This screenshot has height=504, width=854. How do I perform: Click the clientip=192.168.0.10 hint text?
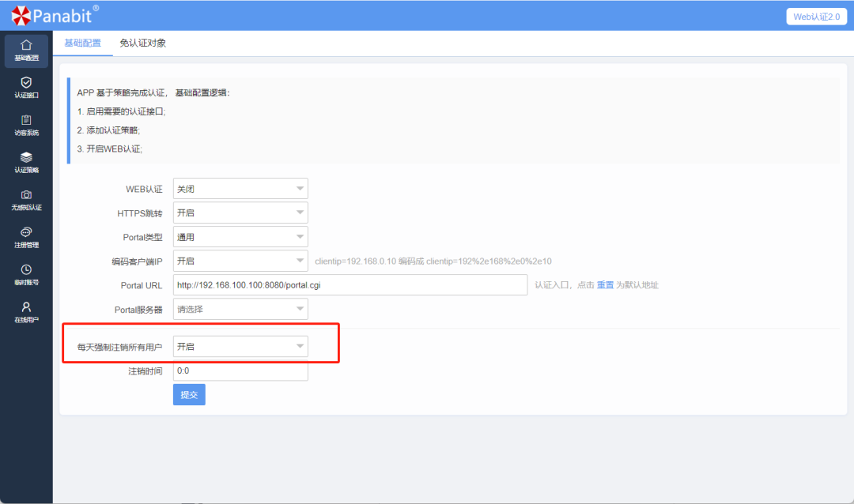pos(433,261)
